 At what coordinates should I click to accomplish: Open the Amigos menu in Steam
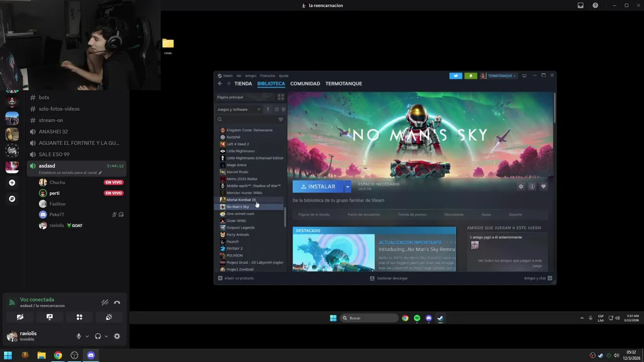[251, 76]
